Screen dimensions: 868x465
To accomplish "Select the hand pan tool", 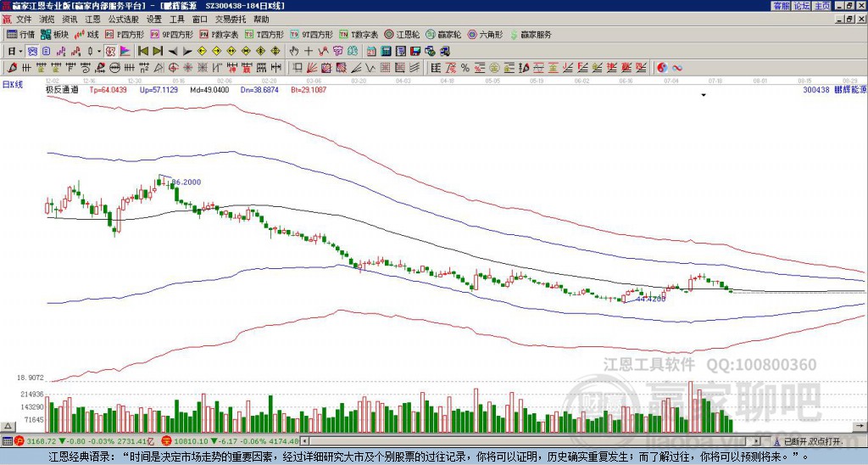I will click(294, 52).
